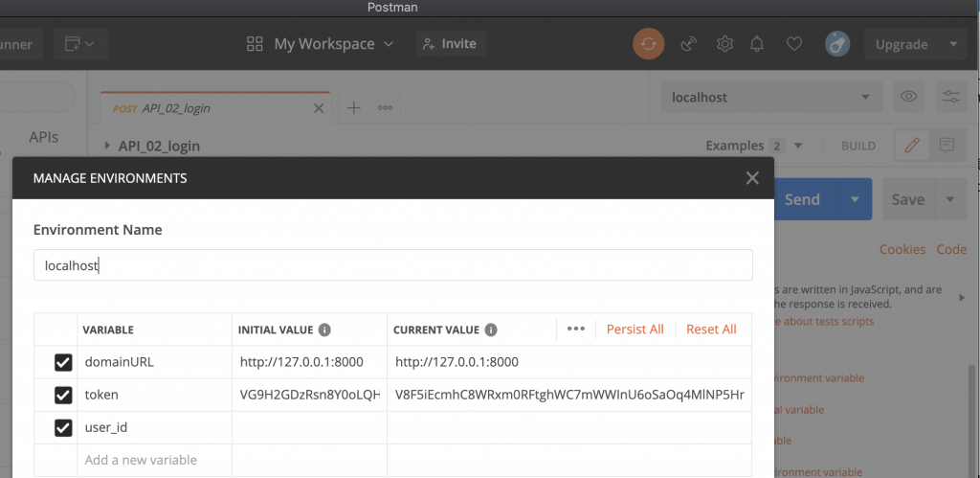Click Reset All
The image size is (980, 478).
pyautogui.click(x=711, y=330)
